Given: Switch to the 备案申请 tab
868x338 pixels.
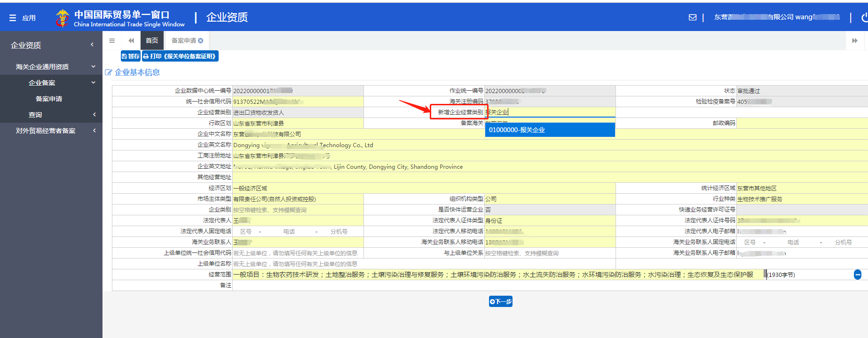Looking at the screenshot, I should tap(184, 40).
